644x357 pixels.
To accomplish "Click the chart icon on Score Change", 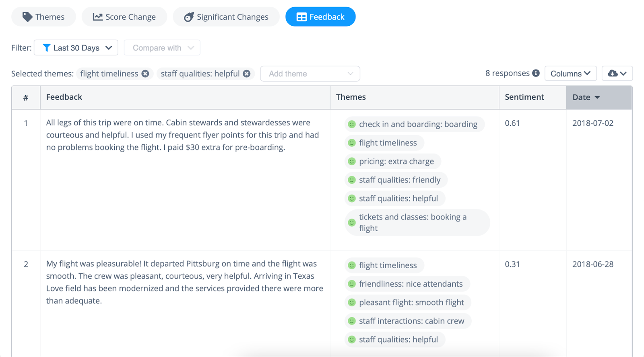I will [97, 17].
